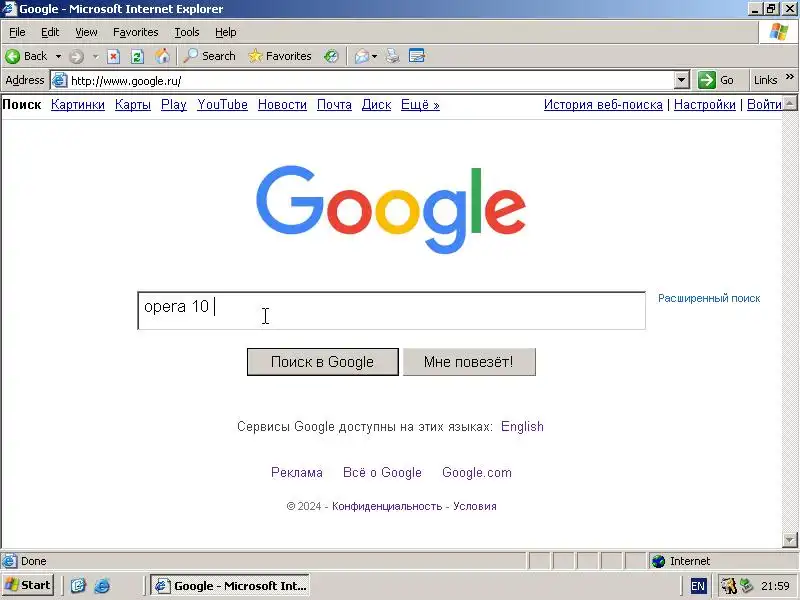Click the page icon in Address bar

pos(60,80)
